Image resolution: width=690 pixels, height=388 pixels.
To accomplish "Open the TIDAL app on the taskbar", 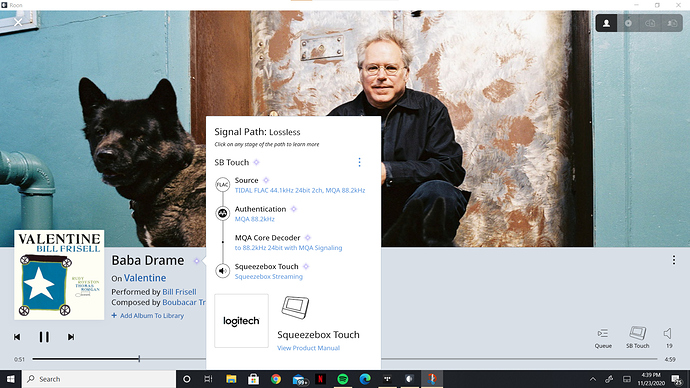I will (x=387, y=379).
